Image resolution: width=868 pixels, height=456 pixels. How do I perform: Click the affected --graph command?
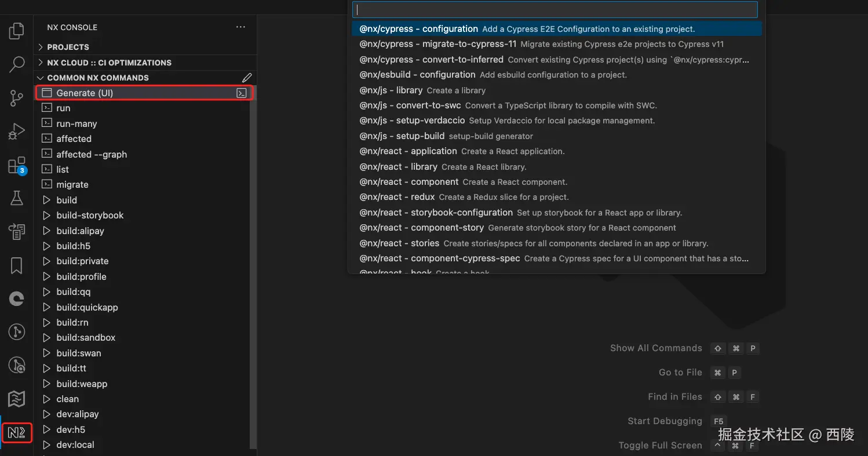(x=92, y=154)
